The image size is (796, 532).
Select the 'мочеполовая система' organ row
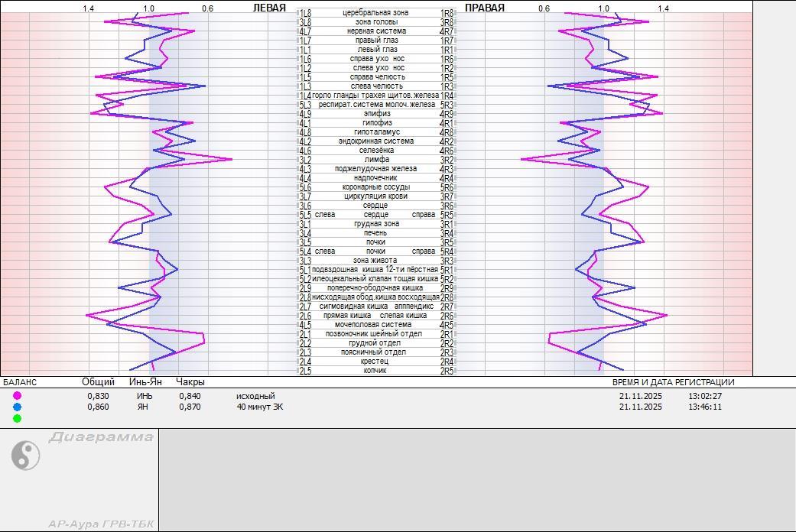tap(372, 325)
